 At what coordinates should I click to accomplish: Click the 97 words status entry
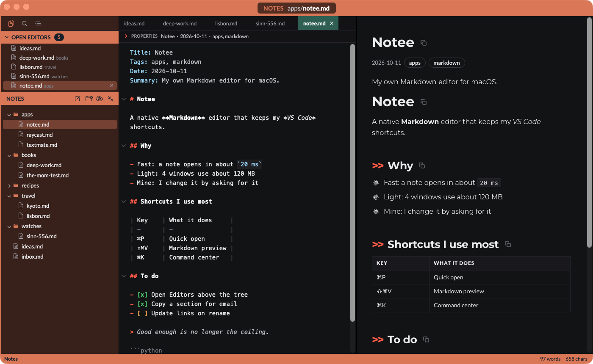[550, 359]
